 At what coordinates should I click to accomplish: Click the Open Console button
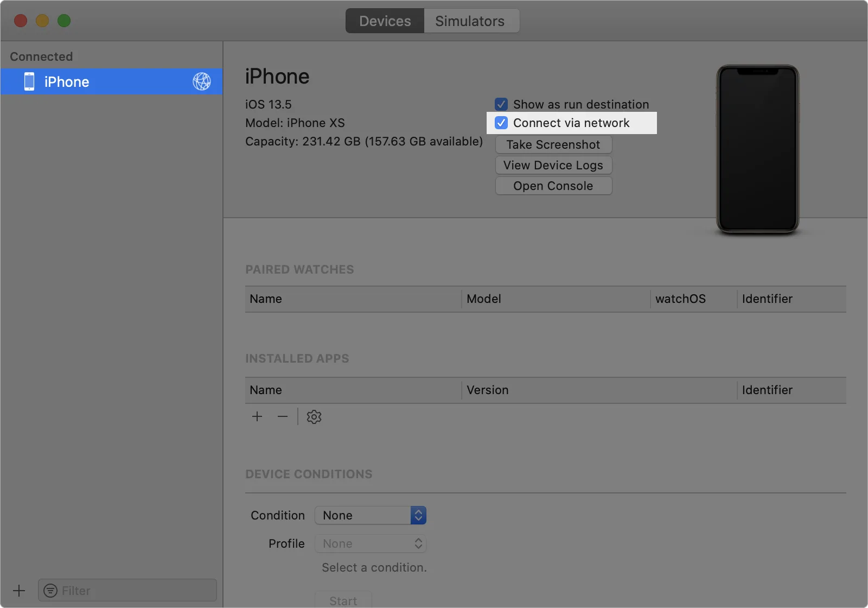tap(553, 186)
